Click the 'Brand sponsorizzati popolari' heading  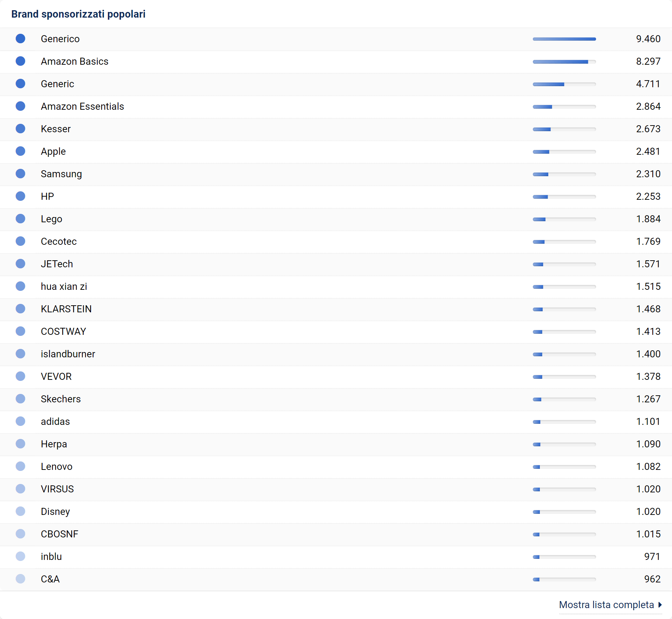(78, 14)
